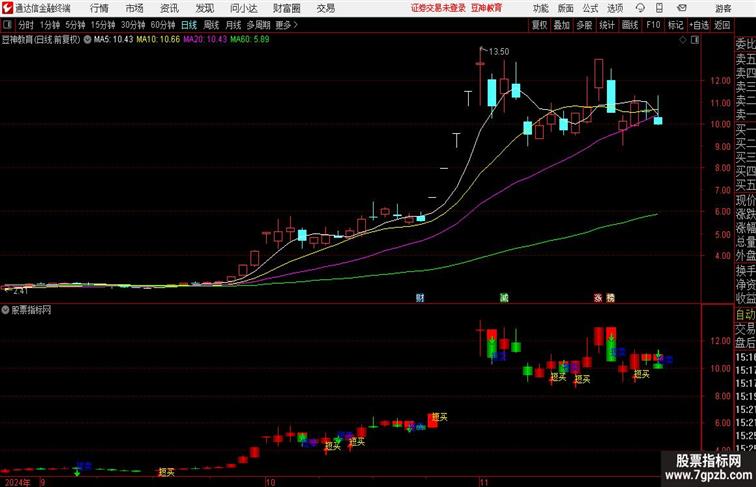Open the 财富圈 menu
The image size is (756, 487).
[287, 8]
